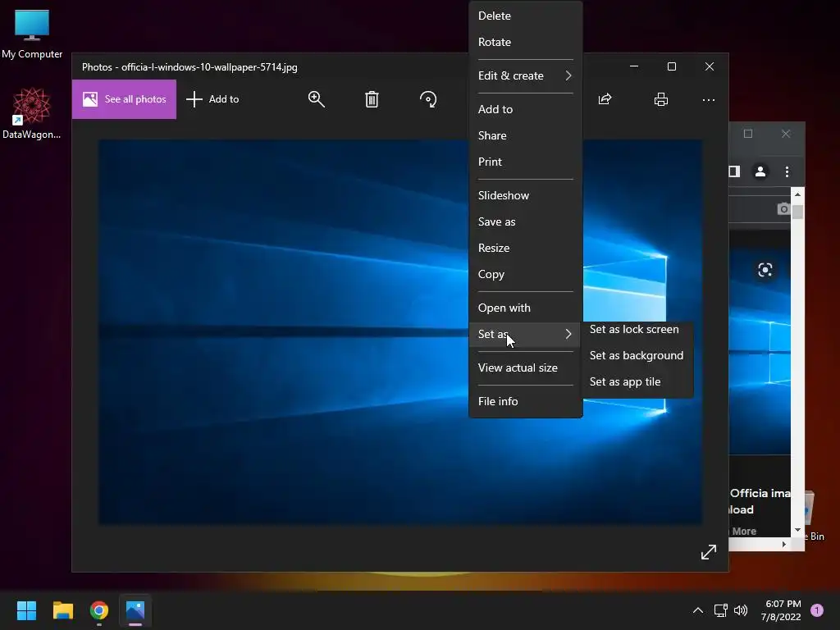Viewport: 840px width, 630px height.
Task: Click Chrome's profile avatar icon
Action: click(x=760, y=171)
